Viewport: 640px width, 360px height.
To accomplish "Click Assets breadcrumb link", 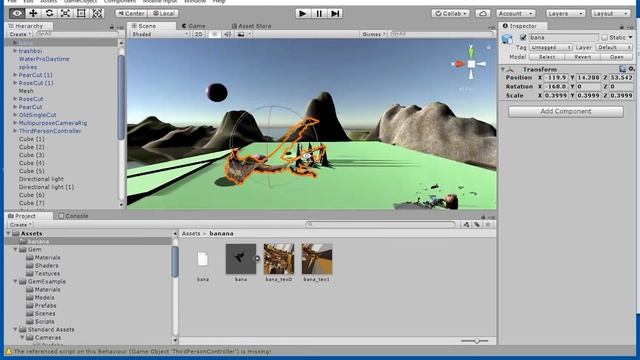I will tap(191, 233).
